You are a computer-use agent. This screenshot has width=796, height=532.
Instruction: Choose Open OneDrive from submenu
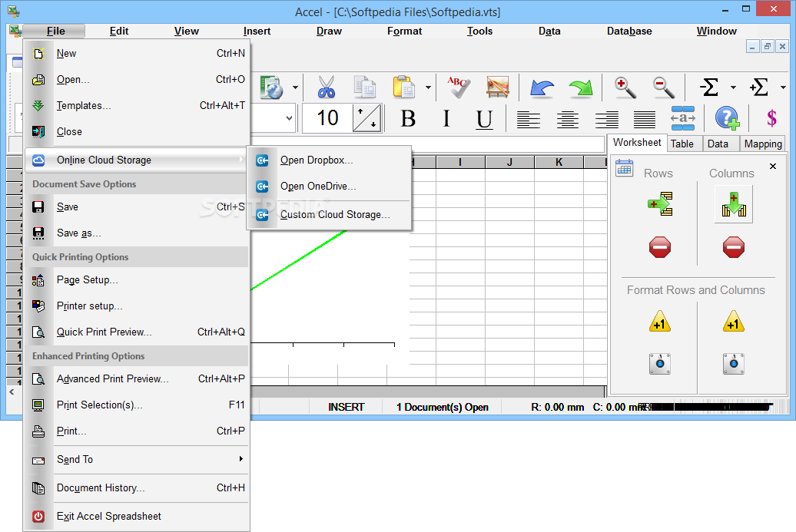point(329,186)
